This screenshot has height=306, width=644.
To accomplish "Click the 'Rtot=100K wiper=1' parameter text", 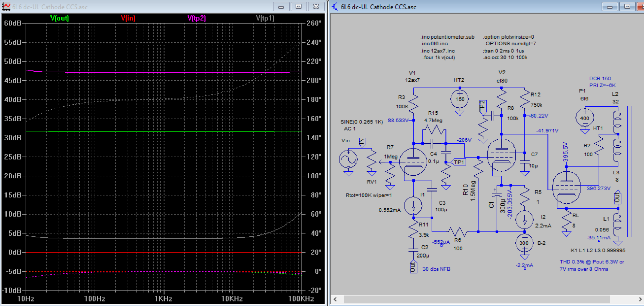I will [369, 195].
